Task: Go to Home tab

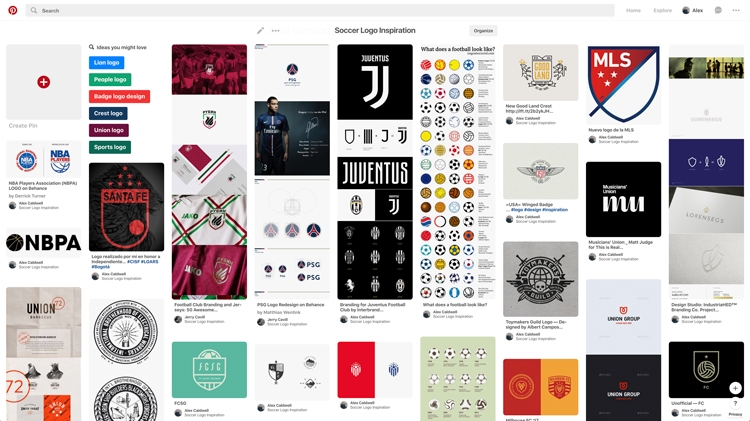Action: click(633, 10)
